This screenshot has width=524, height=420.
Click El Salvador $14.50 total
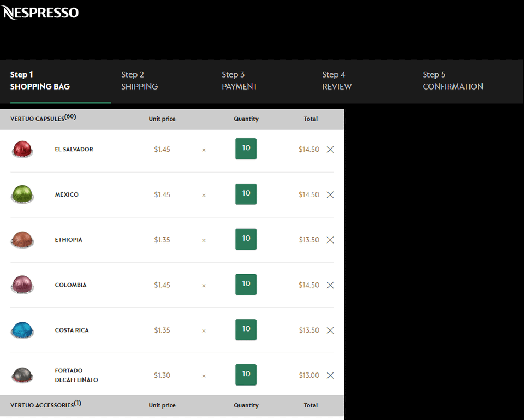(309, 150)
